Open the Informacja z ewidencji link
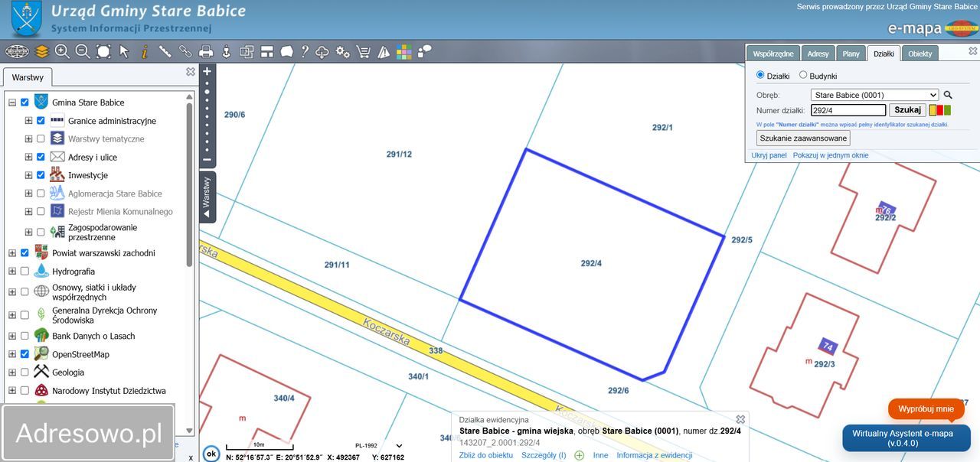 point(655,455)
